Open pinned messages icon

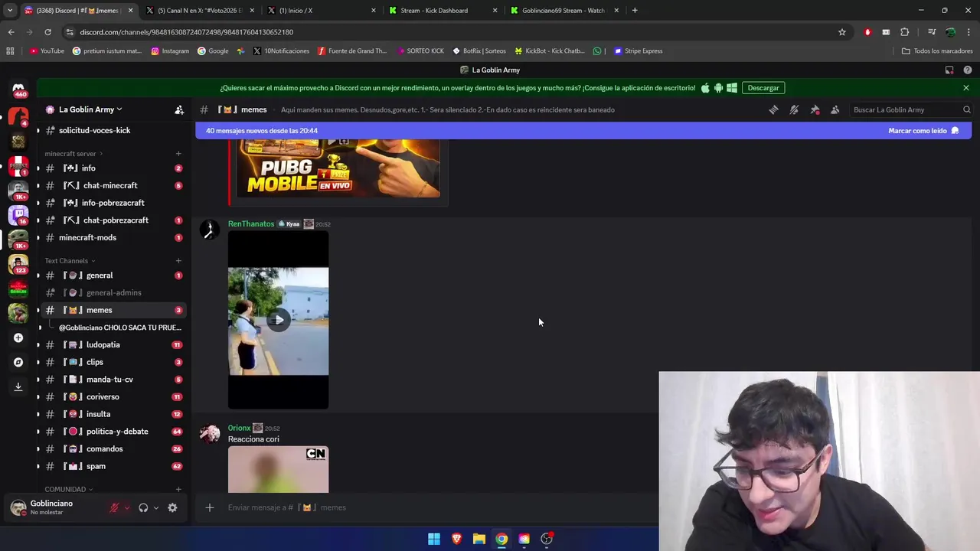815,109
